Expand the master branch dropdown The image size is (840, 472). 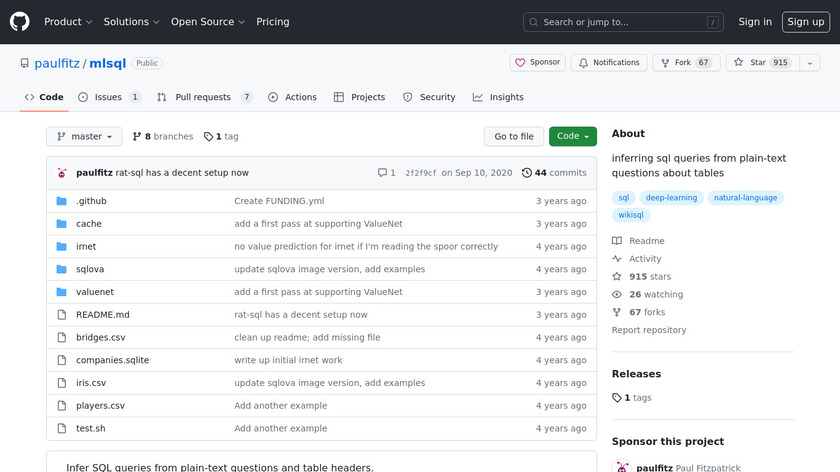tap(84, 137)
